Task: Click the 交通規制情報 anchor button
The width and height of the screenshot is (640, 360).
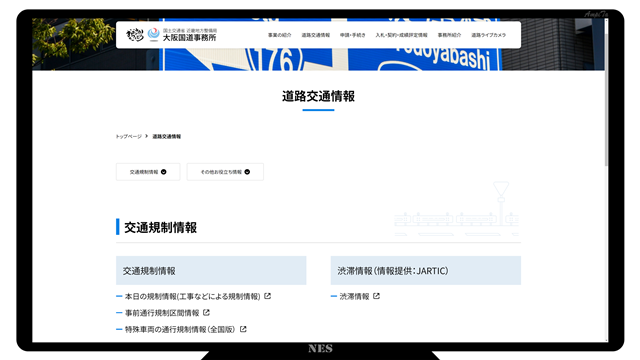Action: pos(148,172)
